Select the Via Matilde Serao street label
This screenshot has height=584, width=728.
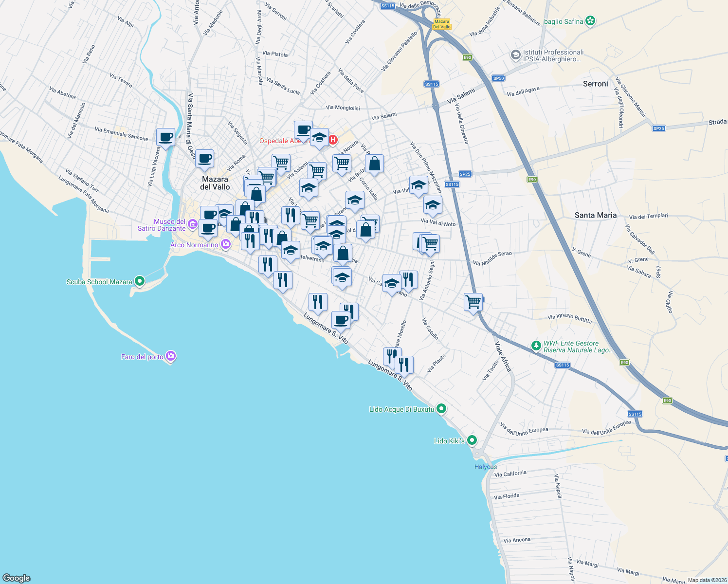click(x=492, y=258)
